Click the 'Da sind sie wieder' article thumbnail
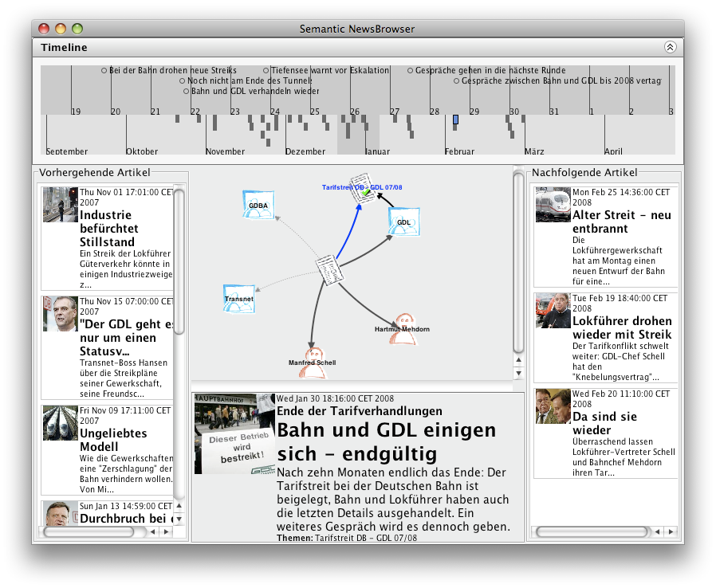Image resolution: width=716 pixels, height=588 pixels. click(x=553, y=406)
